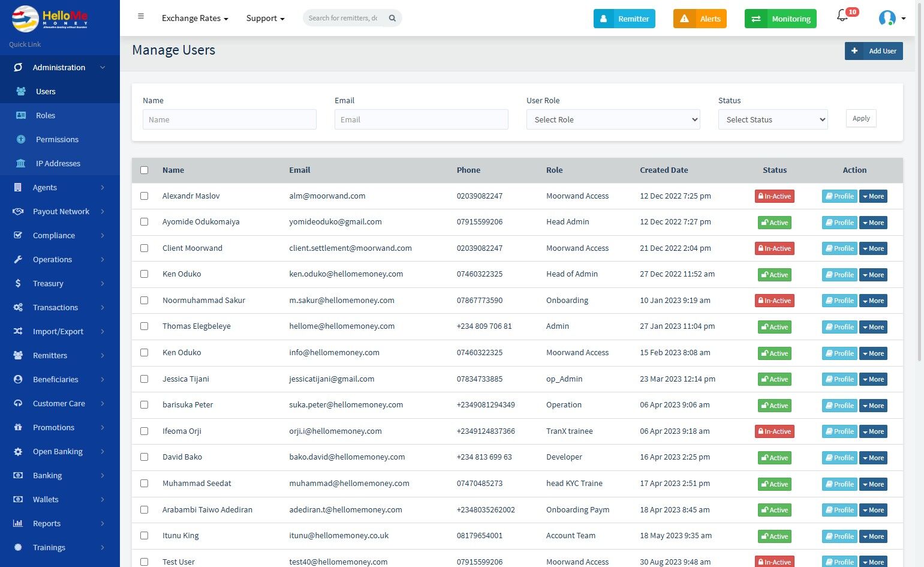Open the Users menu item

tap(60, 91)
